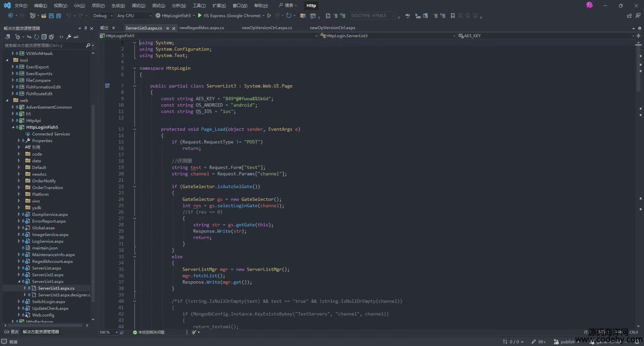Collapse the Page_Load method fold marker
Viewport: 644px width, 346px height.
[x=135, y=129]
